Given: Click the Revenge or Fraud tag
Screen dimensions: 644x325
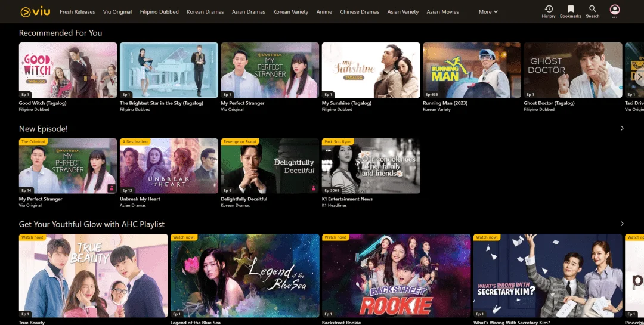Looking at the screenshot, I should point(240,141).
